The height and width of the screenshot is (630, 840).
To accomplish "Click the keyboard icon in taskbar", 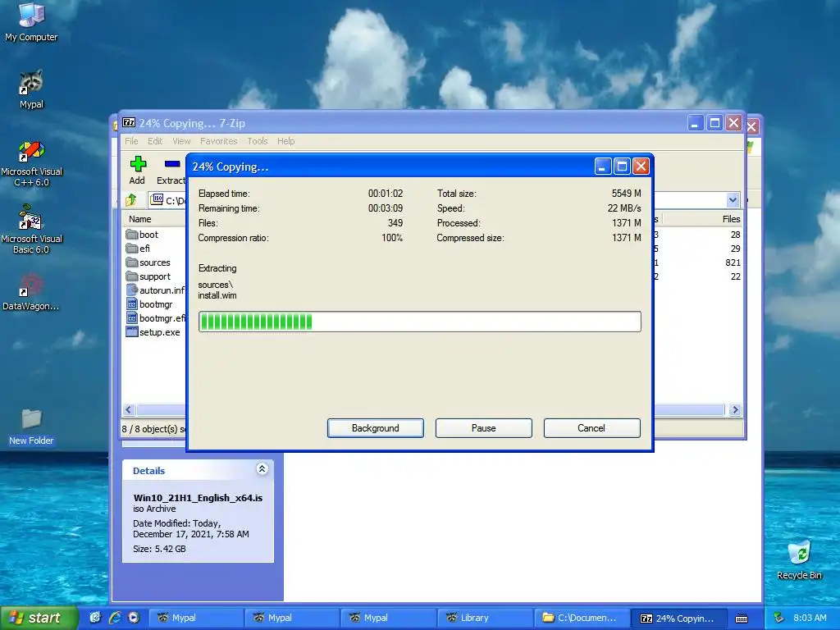I will pyautogui.click(x=742, y=619).
